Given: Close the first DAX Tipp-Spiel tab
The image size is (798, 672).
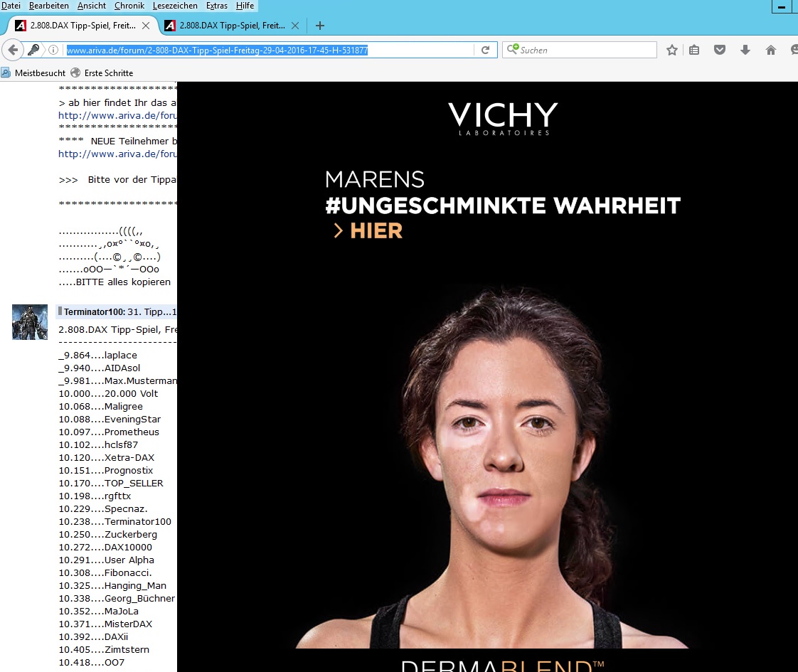Looking at the screenshot, I should click(146, 26).
